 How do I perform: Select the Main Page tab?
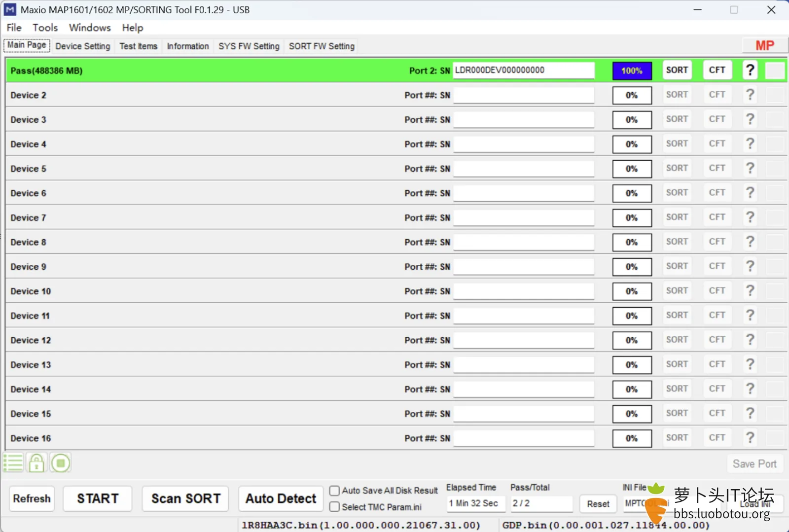27,45
